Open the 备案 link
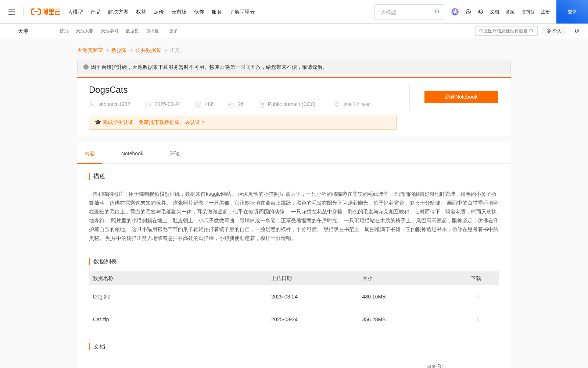Screen dimensions: 588x368 tap(510, 12)
